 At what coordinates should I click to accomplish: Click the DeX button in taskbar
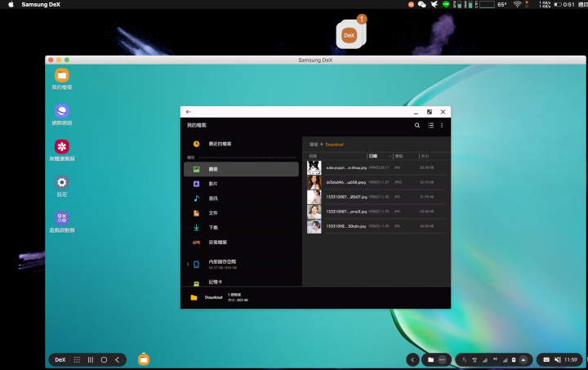click(60, 359)
